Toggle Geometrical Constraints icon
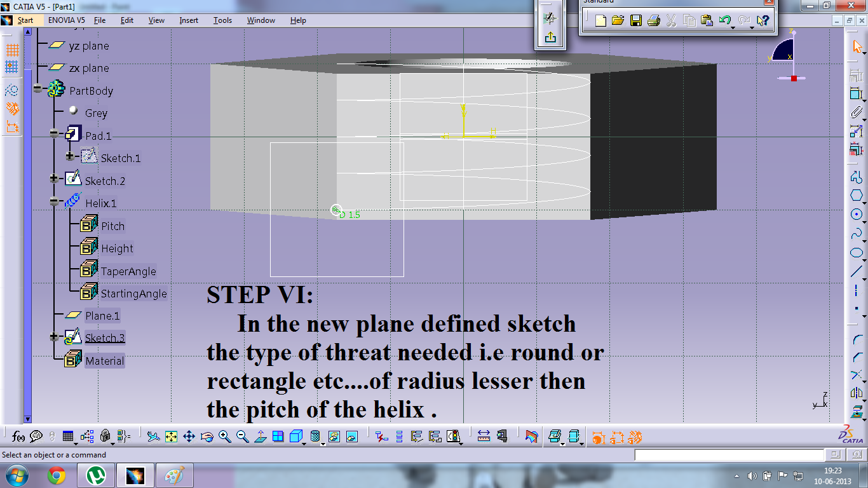Image resolution: width=868 pixels, height=488 pixels. [x=12, y=109]
